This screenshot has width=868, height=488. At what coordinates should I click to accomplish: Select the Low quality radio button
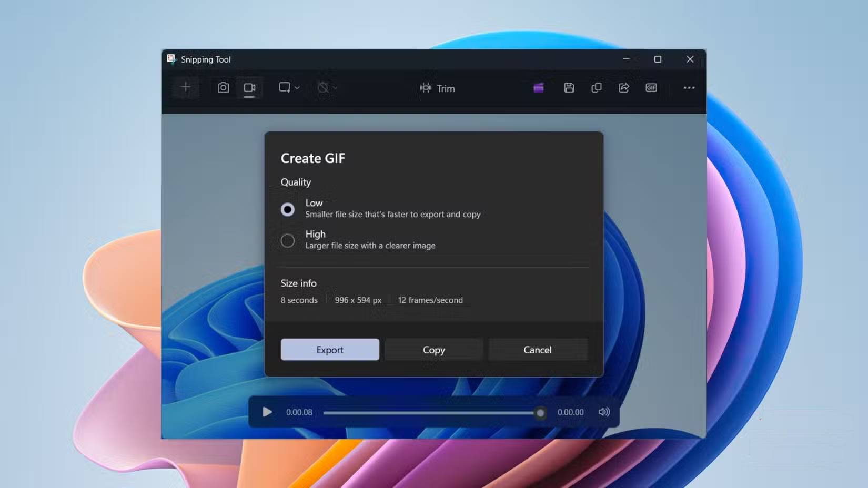(287, 209)
